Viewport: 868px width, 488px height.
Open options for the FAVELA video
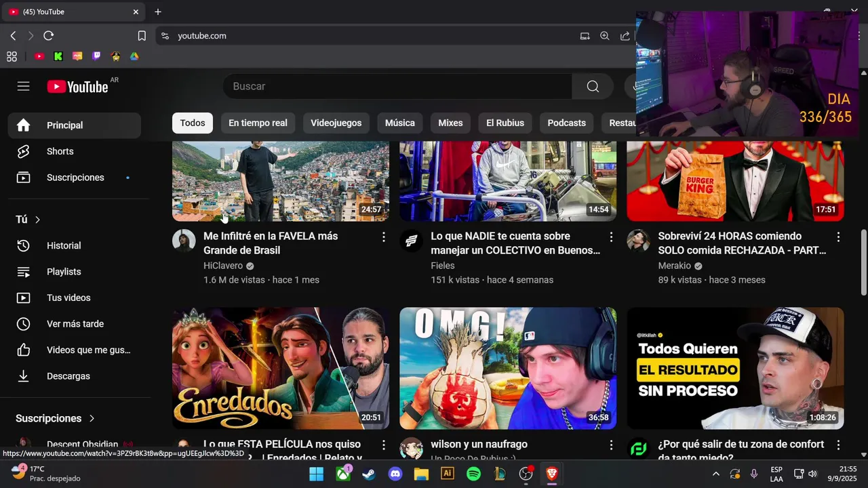(x=383, y=237)
